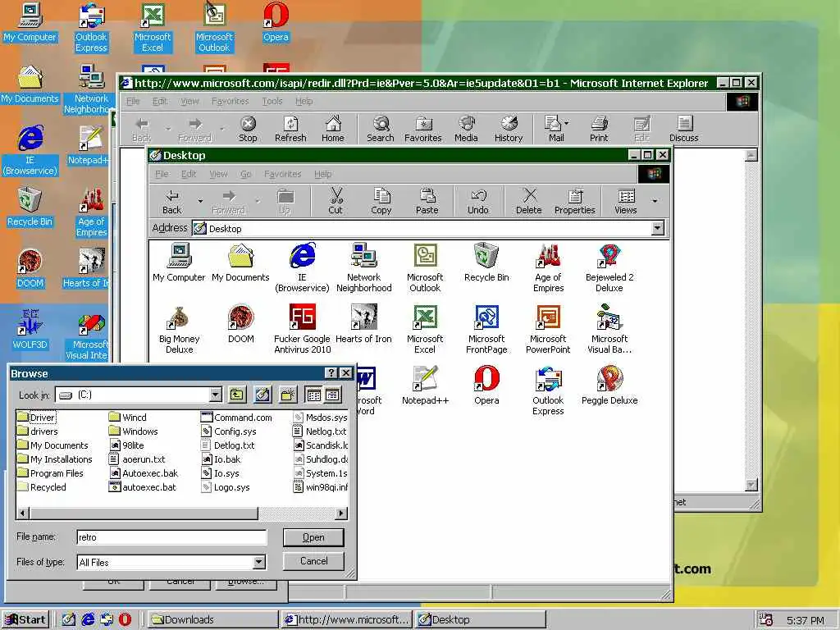Screen dimensions: 840x630
Task: Click Refresh in Internet Explorer toolbar
Action: [290, 129]
